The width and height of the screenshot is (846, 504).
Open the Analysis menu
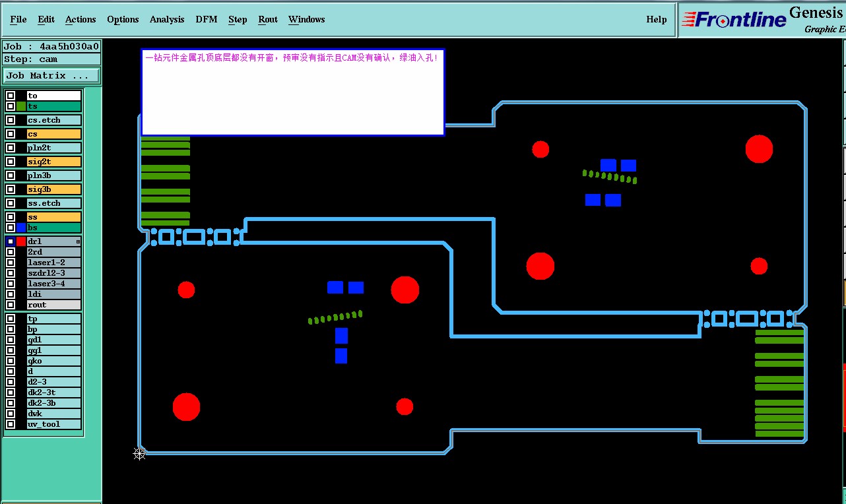point(167,19)
